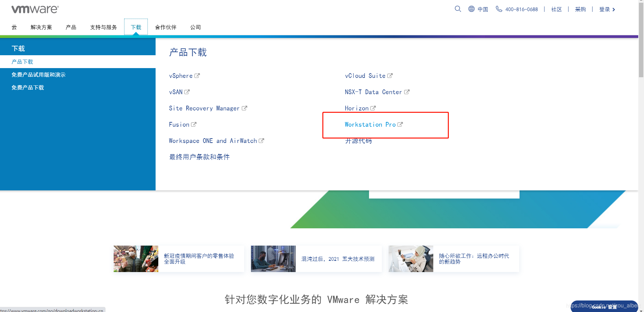
Task: Open 随心所欲工作:远程办公时代的新趋势 article title
Action: point(474,259)
